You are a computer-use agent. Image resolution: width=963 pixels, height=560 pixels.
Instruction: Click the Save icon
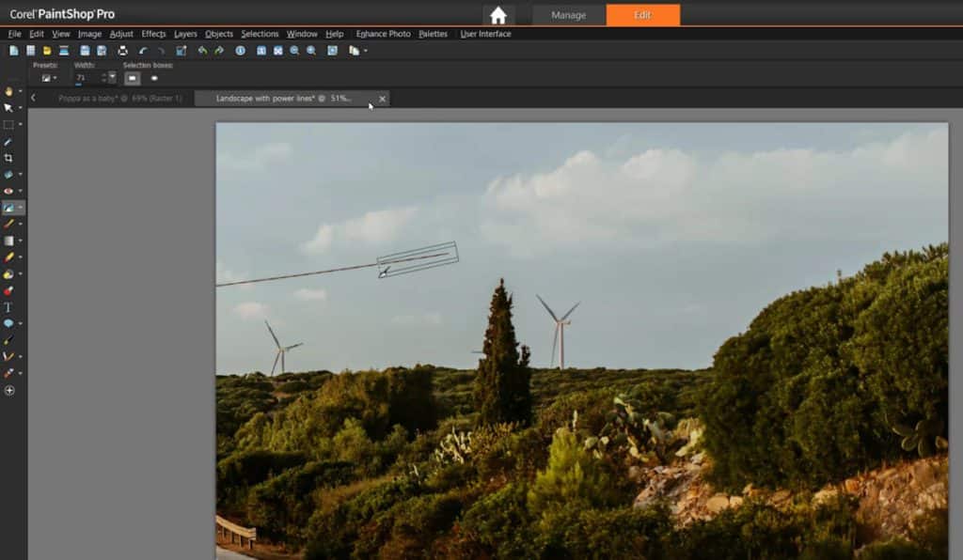coord(86,51)
